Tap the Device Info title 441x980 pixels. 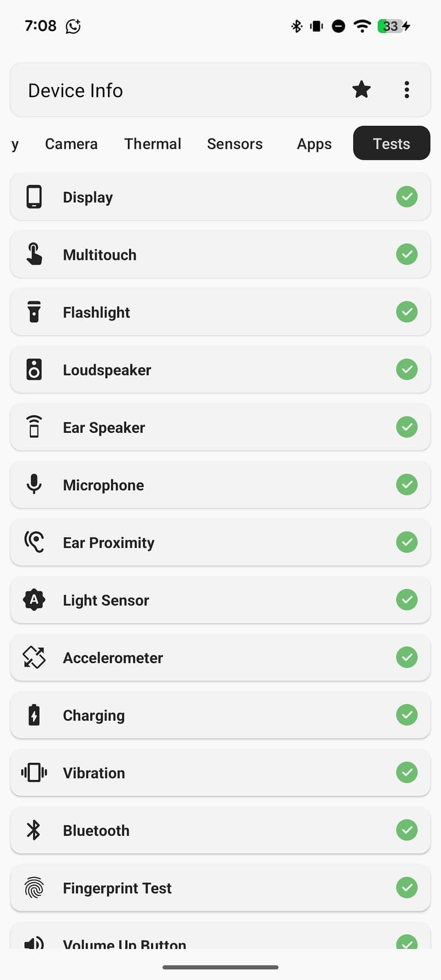(x=76, y=90)
